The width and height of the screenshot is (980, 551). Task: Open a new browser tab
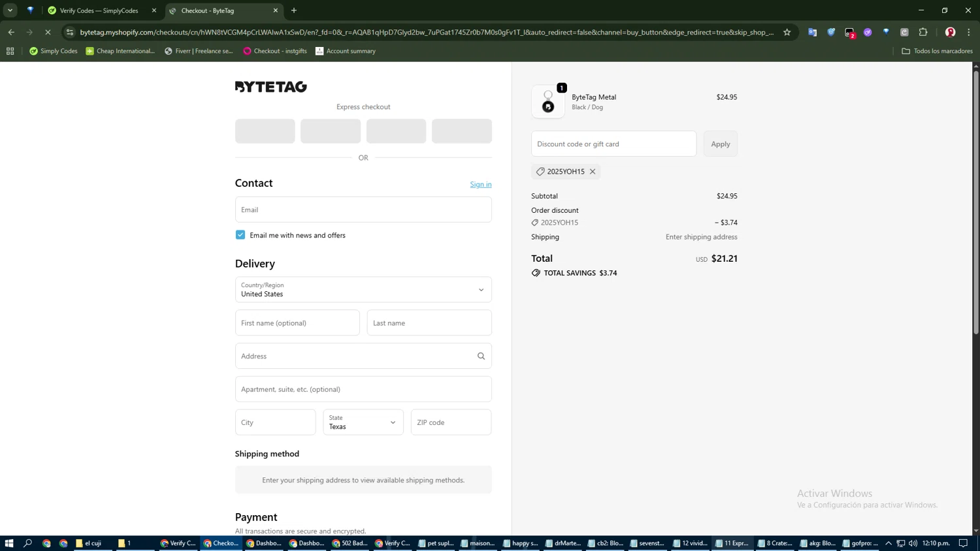(294, 10)
